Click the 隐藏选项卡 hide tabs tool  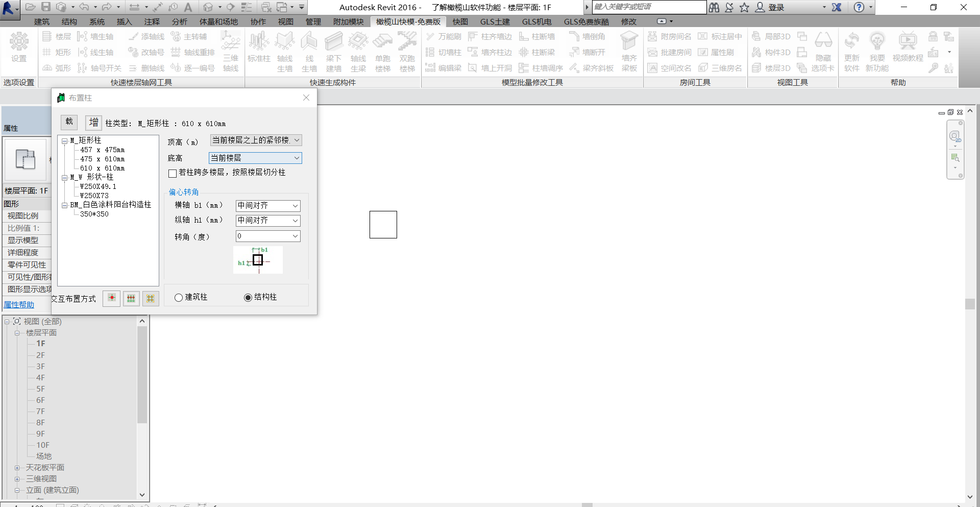(823, 52)
